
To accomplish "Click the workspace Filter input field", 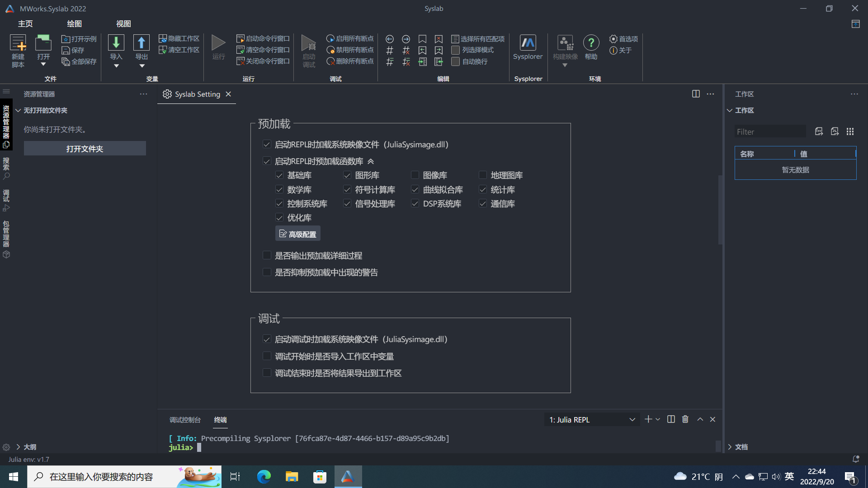I will tap(770, 131).
